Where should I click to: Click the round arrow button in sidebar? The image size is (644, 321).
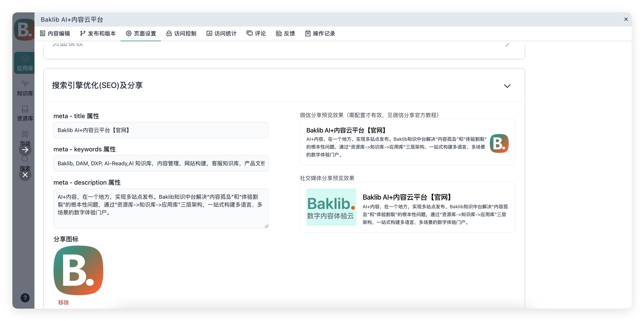[x=25, y=150]
